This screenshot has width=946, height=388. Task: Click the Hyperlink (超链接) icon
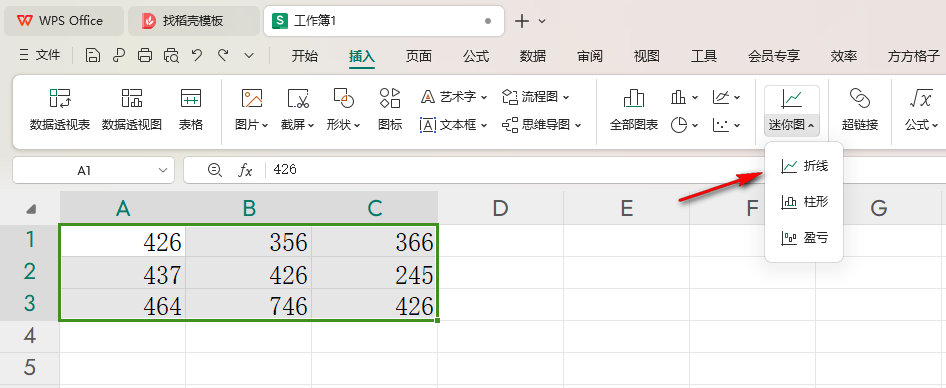point(859,98)
